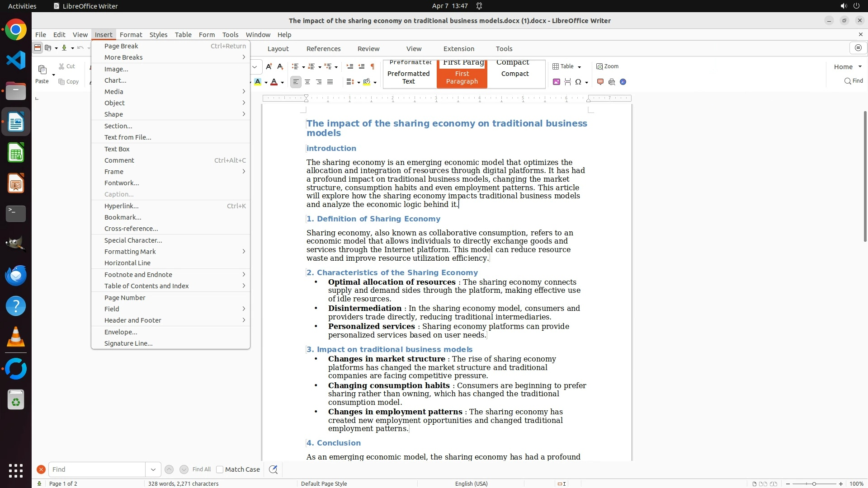Click the Insert Comment toolbar icon
This screenshot has height=488, width=868.
coord(600,82)
